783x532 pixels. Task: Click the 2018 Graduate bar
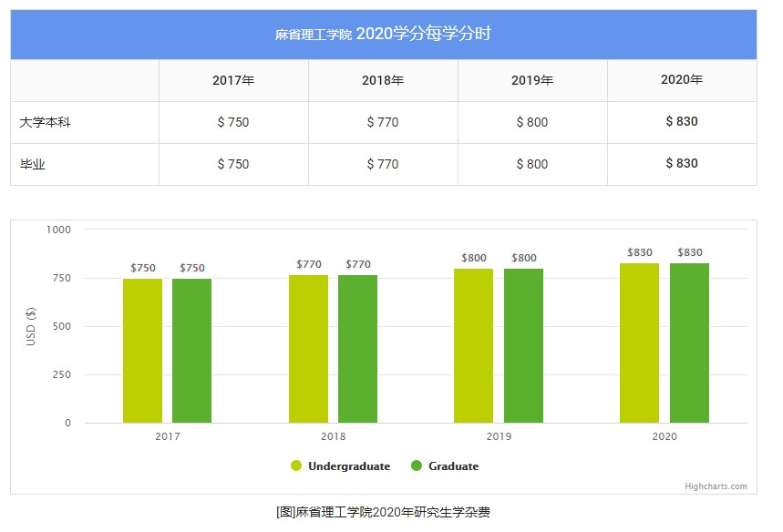[x=357, y=349]
